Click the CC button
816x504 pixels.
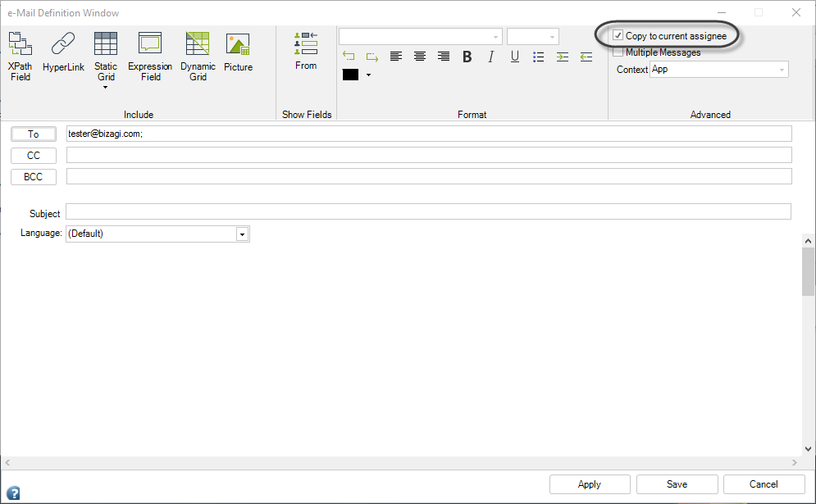(x=34, y=156)
